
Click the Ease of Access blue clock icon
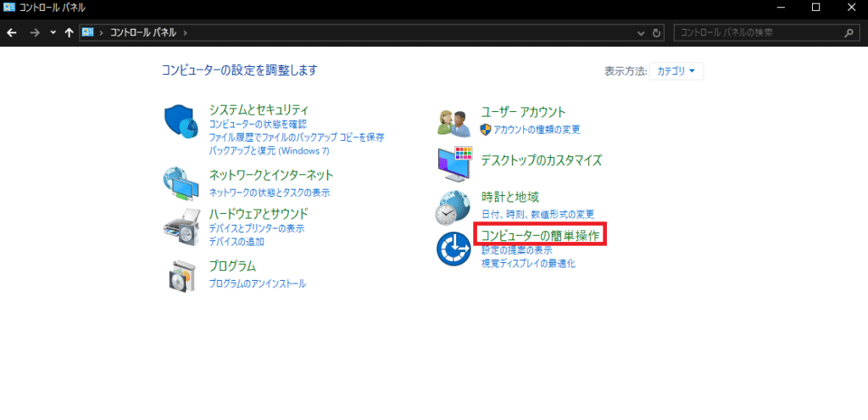coord(453,249)
